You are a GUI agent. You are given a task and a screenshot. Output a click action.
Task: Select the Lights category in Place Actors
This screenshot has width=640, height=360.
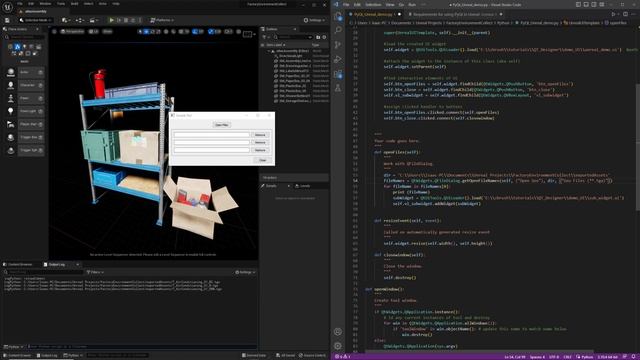click(24, 47)
